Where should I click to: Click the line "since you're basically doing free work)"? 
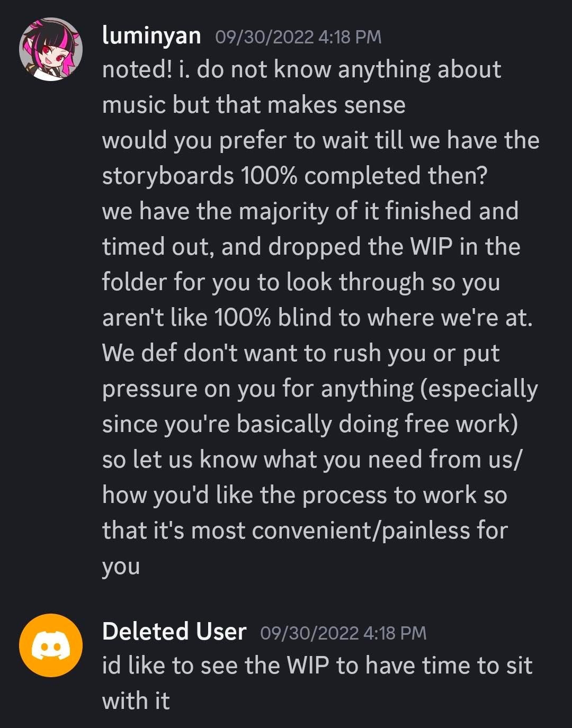[x=309, y=424]
